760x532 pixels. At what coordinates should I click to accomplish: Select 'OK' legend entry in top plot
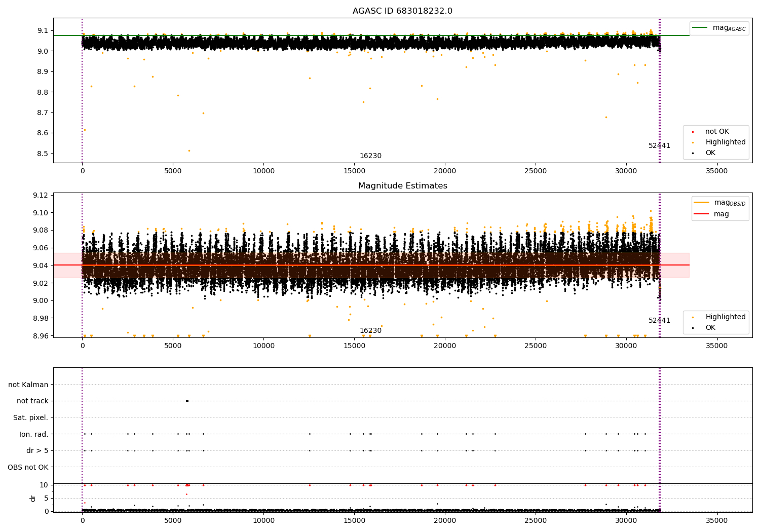point(710,153)
